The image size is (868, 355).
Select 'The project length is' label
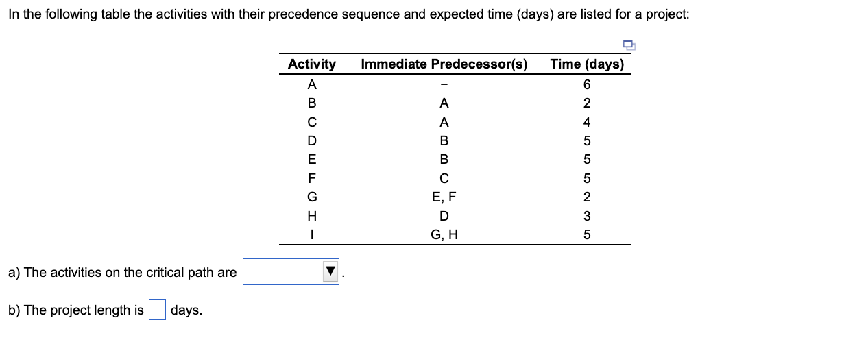pyautogui.click(x=76, y=310)
